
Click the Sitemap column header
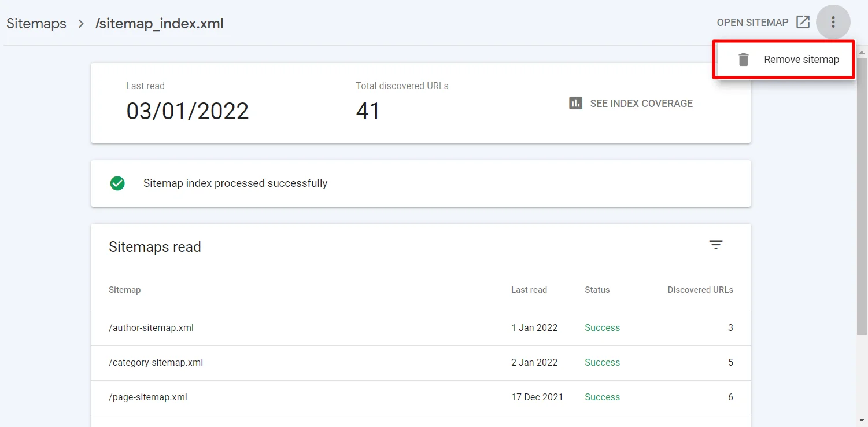(x=125, y=290)
